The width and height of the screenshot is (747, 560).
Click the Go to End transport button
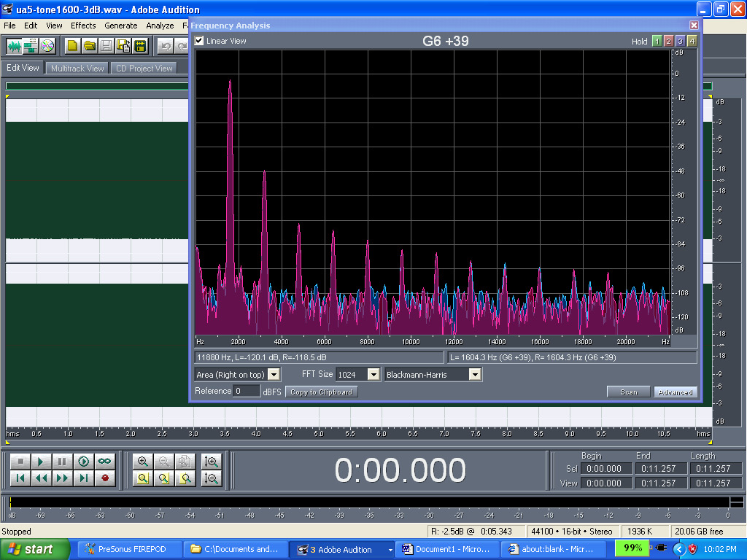coord(84,478)
